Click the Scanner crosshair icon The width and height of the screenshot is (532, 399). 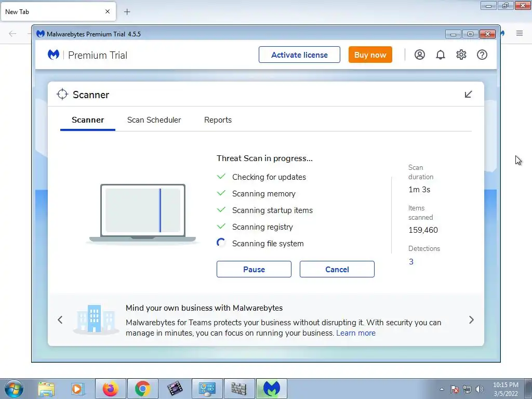tap(62, 95)
